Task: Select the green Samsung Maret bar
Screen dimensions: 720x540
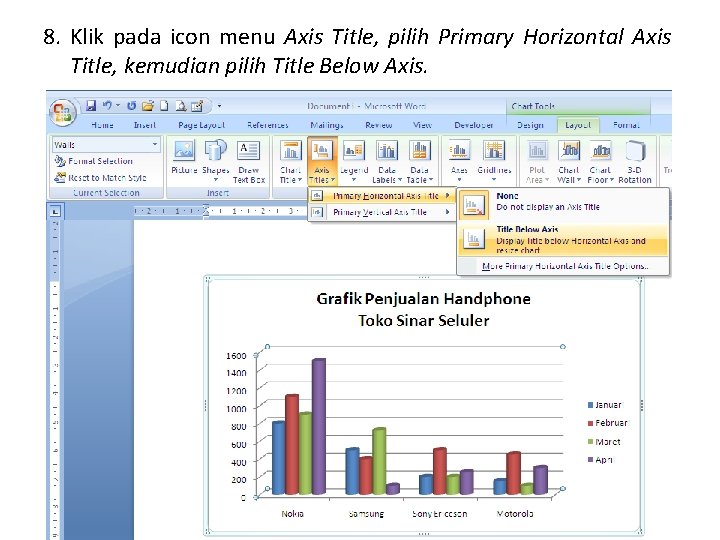Action: tap(379, 461)
